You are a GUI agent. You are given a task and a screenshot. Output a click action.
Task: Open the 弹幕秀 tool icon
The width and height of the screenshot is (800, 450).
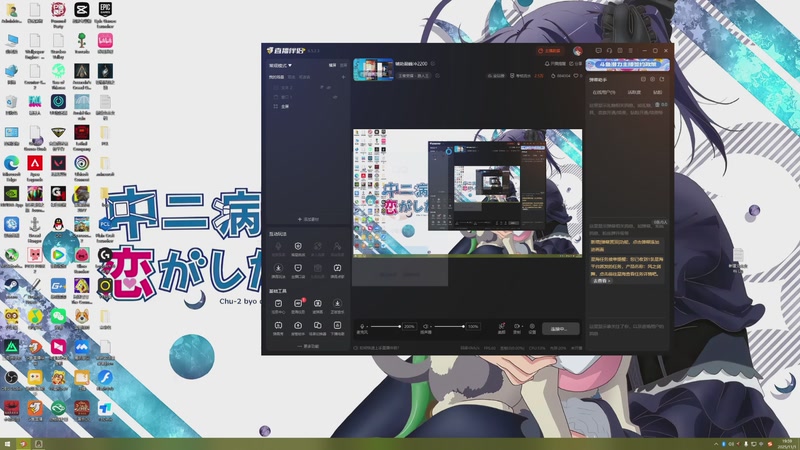click(278, 329)
